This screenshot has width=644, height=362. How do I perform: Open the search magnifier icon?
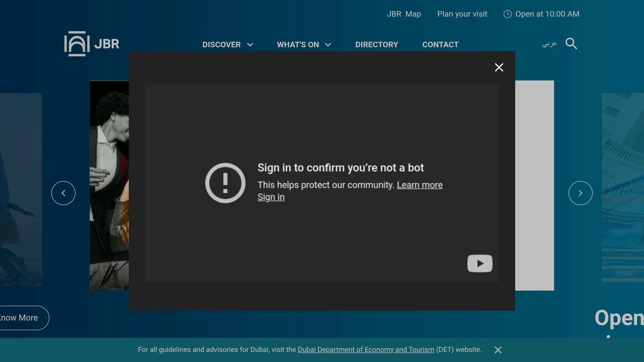coord(571,44)
